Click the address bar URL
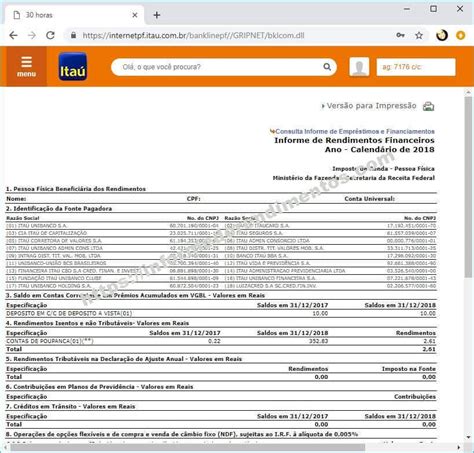This screenshot has height=453, width=474. click(193, 35)
